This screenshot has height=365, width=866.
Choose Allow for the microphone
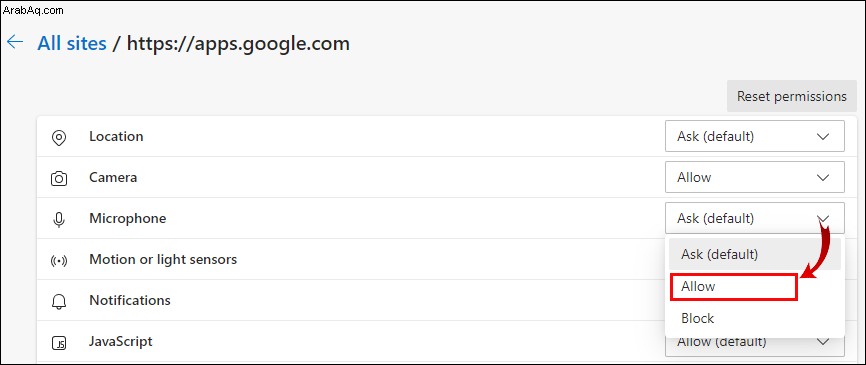click(734, 287)
